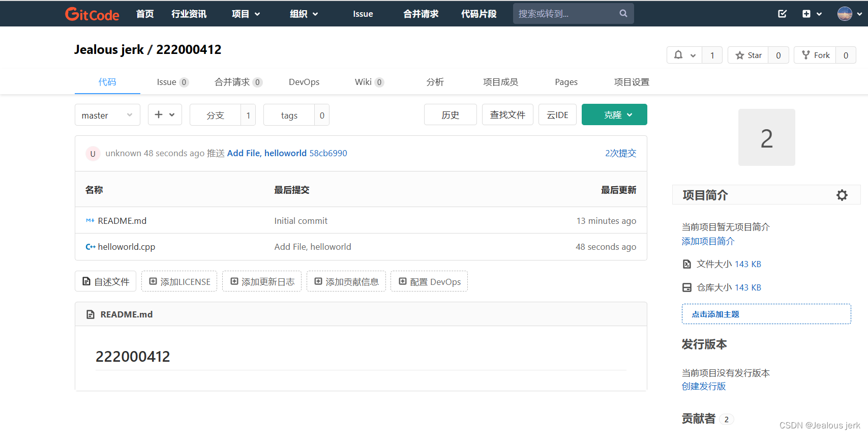The height and width of the screenshot is (435, 868).
Task: Open the master branch selector
Action: [107, 115]
